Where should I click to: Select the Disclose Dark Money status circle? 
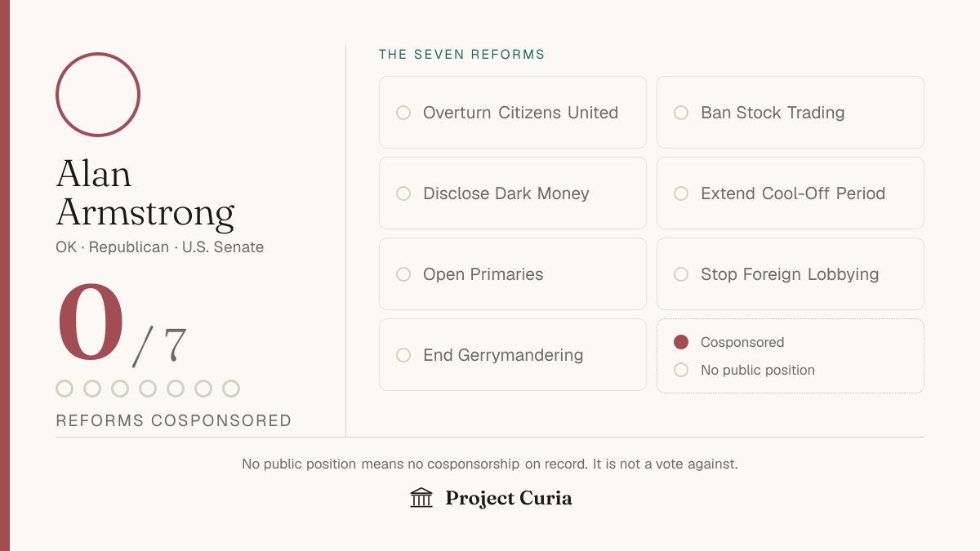tap(403, 193)
